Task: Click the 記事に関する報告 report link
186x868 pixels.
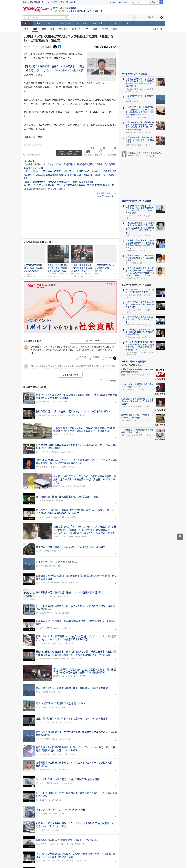Action: click(x=32, y=155)
